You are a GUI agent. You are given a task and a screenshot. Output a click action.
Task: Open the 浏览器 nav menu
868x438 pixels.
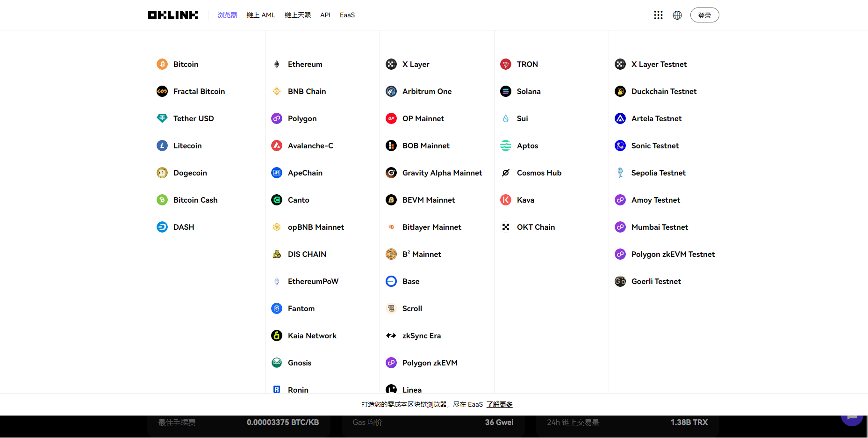pos(227,15)
